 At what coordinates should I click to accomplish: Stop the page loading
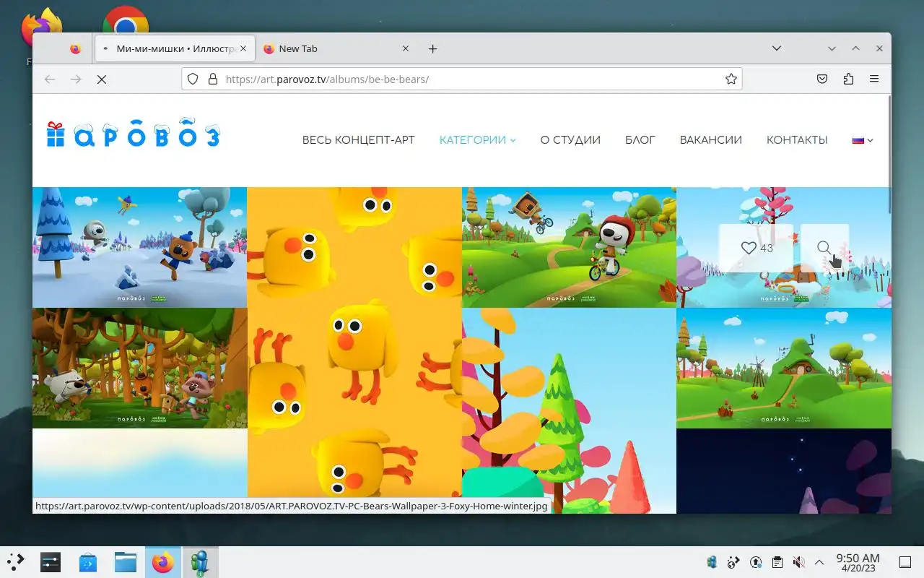click(102, 79)
